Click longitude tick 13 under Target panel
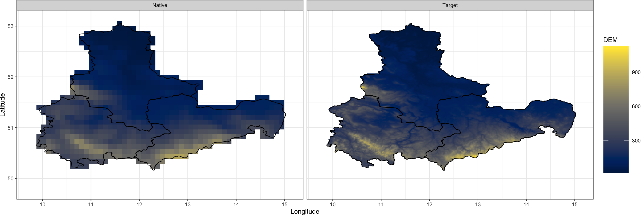Image resolution: width=644 pixels, height=215 pixels. [478, 204]
